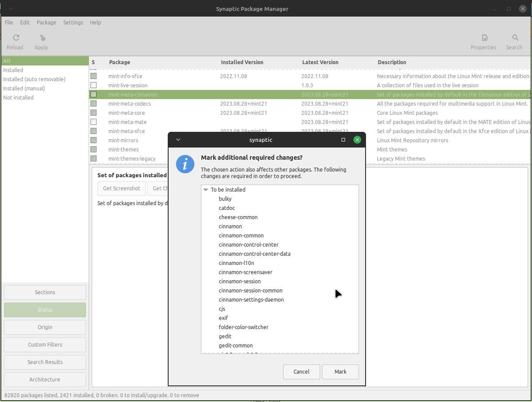Click the Status filter button
Viewport: 532px width, 402px height.
click(45, 310)
